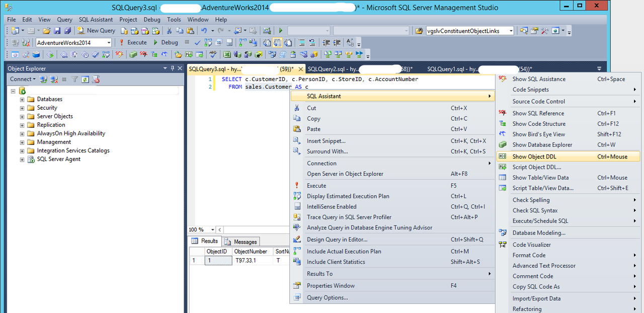Viewport: 644px width, 313px height.
Task: Open the AdventureWorks2014 database dropdown
Action: pyautogui.click(x=109, y=43)
